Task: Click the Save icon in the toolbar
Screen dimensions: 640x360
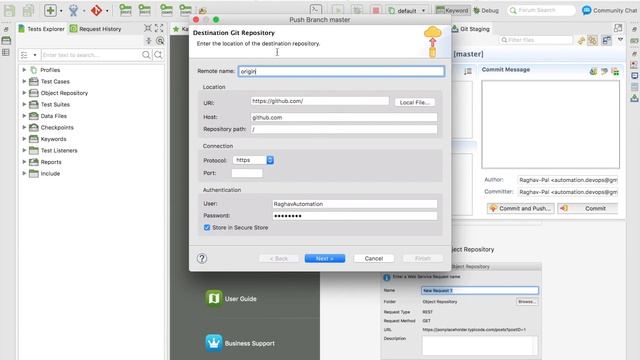Action: click(x=9, y=10)
